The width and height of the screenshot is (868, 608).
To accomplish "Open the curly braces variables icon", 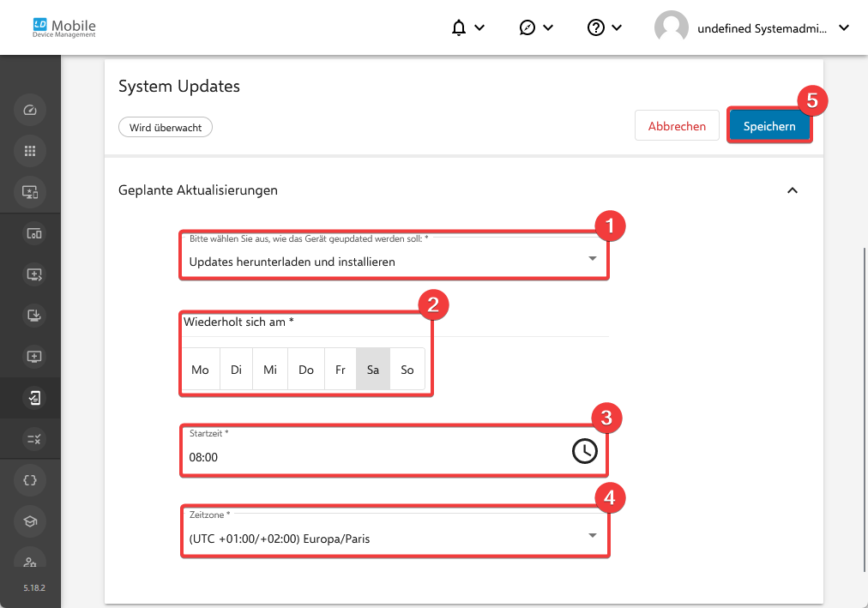I will 30,480.
